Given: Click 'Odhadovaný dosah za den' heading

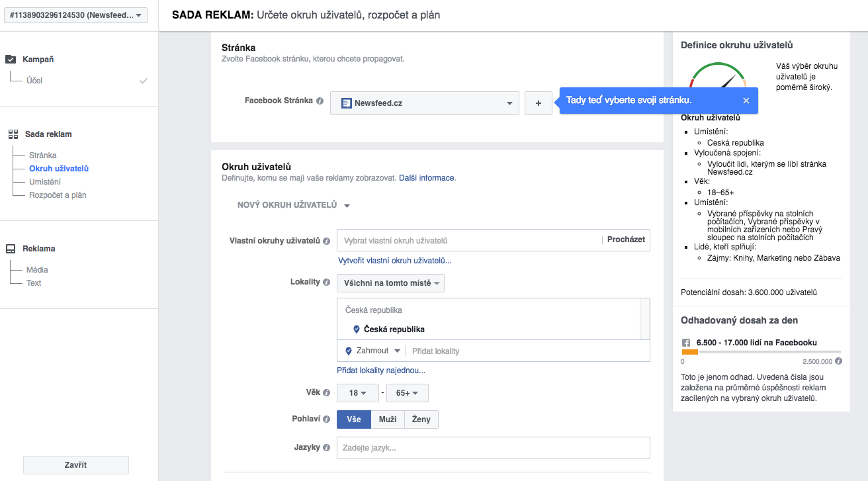Looking at the screenshot, I should pyautogui.click(x=739, y=320).
